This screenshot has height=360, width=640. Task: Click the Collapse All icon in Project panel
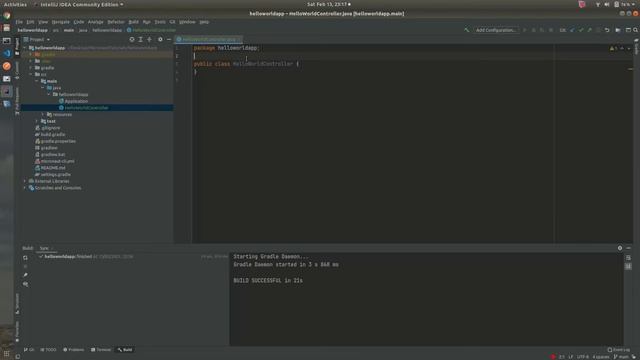click(x=149, y=40)
